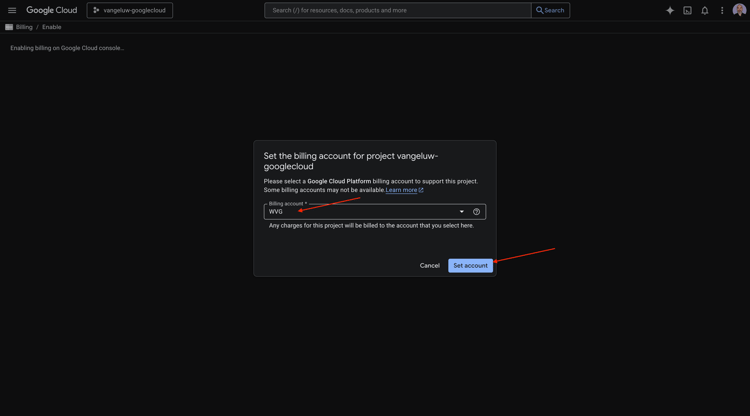This screenshot has height=416, width=750.
Task: Click the Enable breadcrumb text
Action: 52,27
